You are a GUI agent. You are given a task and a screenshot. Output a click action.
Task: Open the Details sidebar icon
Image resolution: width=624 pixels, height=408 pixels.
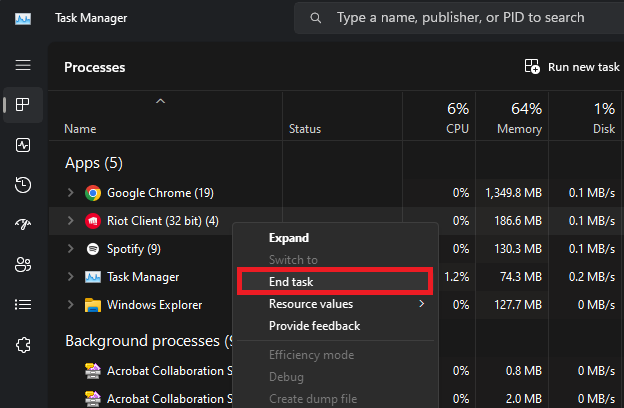coord(23,305)
